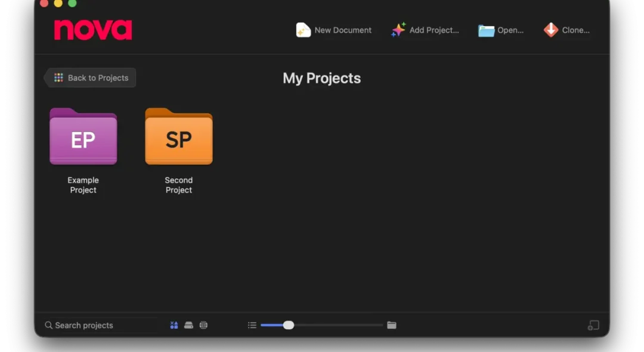Viewport: 644px width, 352px height.
Task: Click the New Document button
Action: click(333, 30)
